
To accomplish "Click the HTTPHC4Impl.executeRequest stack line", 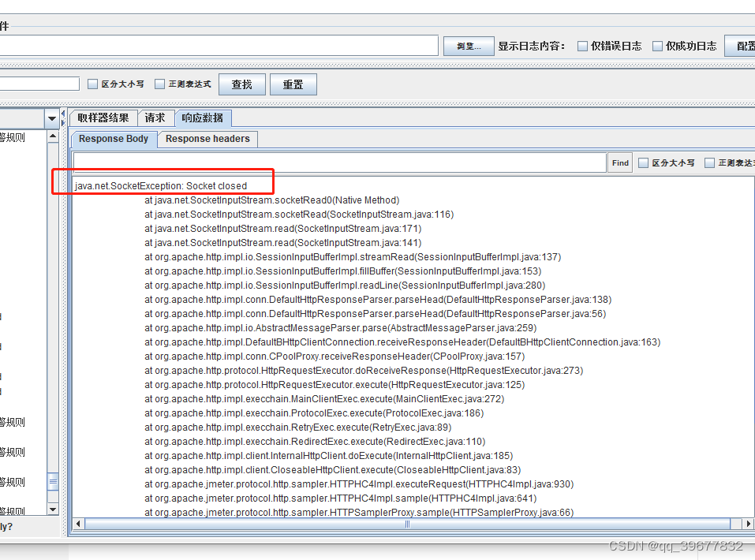I will pos(359,484).
